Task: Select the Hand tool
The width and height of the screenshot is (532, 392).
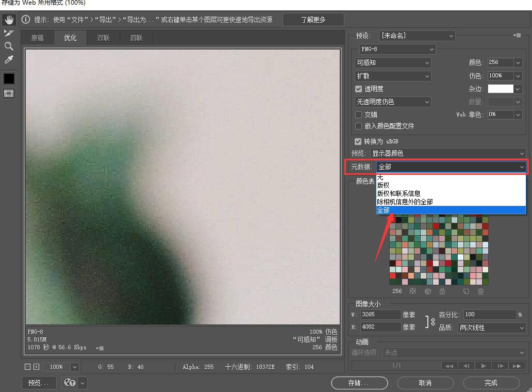Action: click(9, 20)
